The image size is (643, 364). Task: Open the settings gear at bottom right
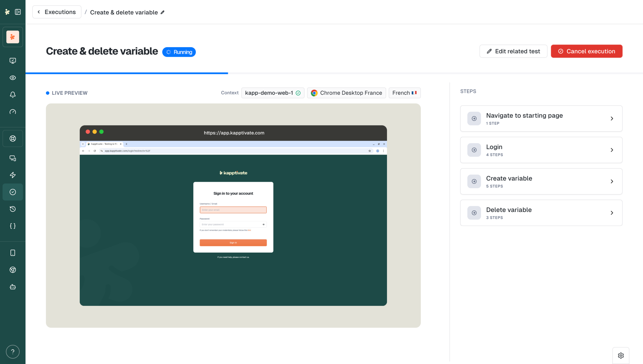tap(621, 355)
